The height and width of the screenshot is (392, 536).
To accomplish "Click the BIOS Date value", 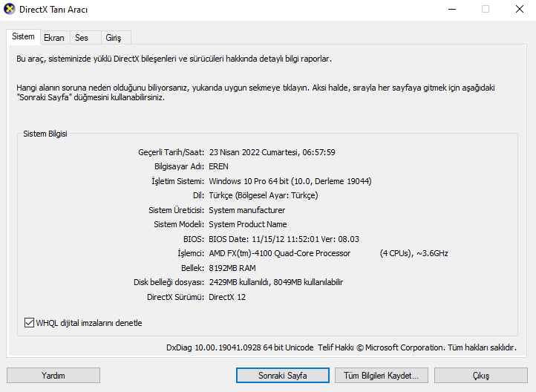I will (x=284, y=239).
